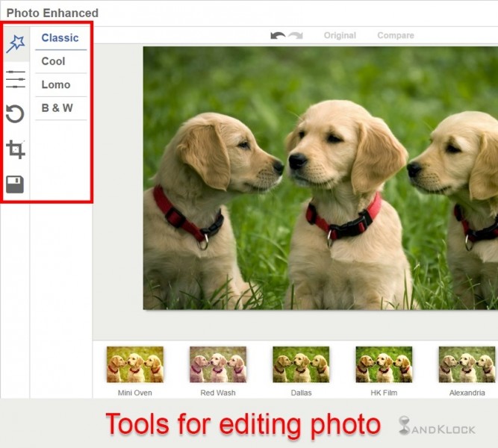Click the undo arrow
498x448 pixels.
(278, 35)
